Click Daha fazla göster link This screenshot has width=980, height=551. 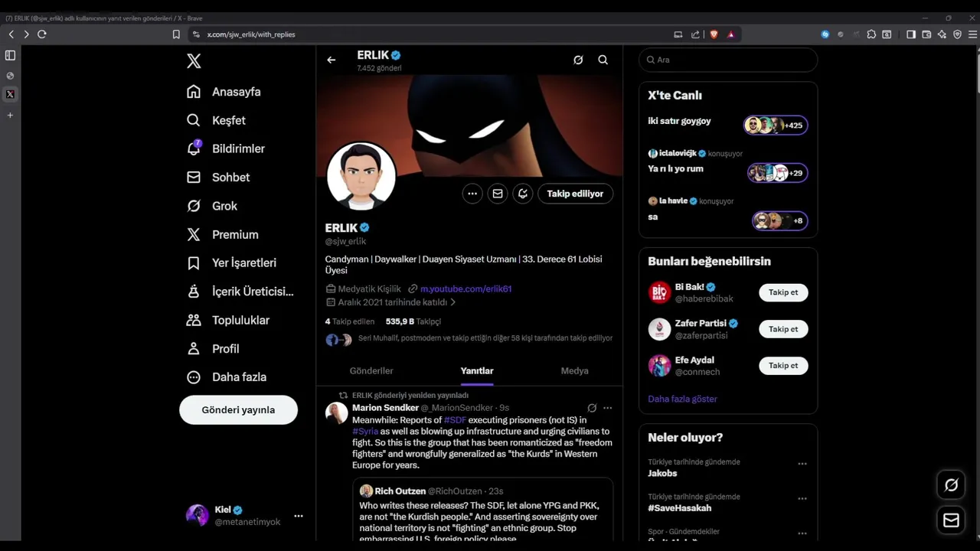pyautogui.click(x=682, y=399)
